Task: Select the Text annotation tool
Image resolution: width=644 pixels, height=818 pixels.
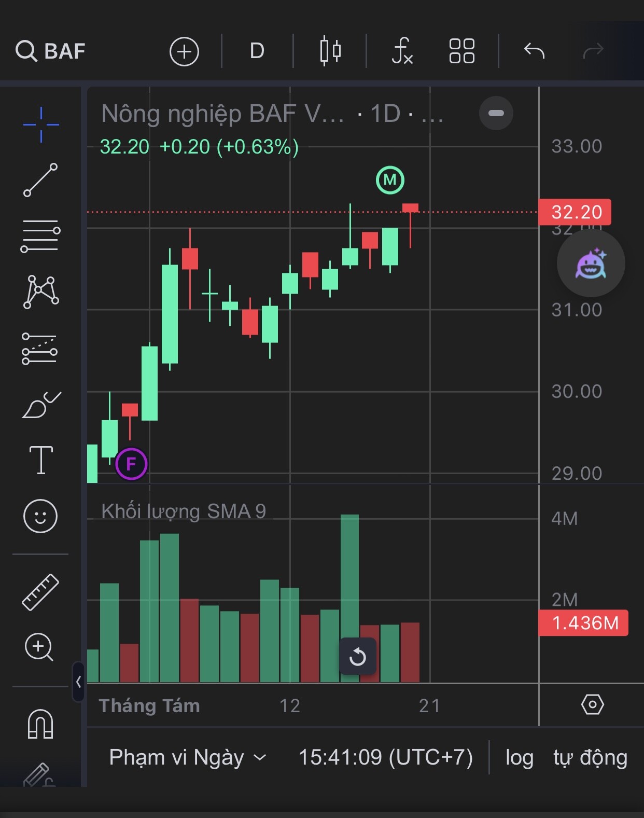Action: [x=41, y=460]
